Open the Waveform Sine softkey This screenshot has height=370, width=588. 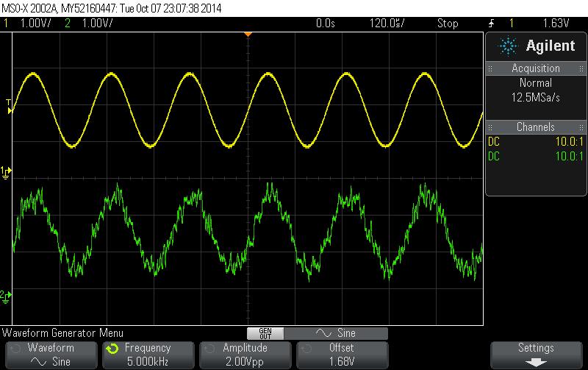[x=51, y=355]
